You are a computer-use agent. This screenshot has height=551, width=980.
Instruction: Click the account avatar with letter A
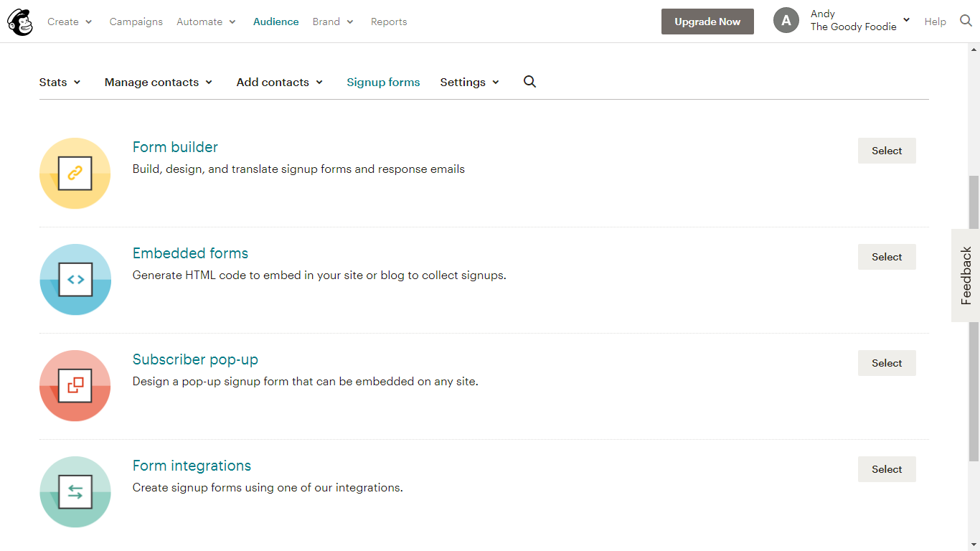click(x=786, y=21)
